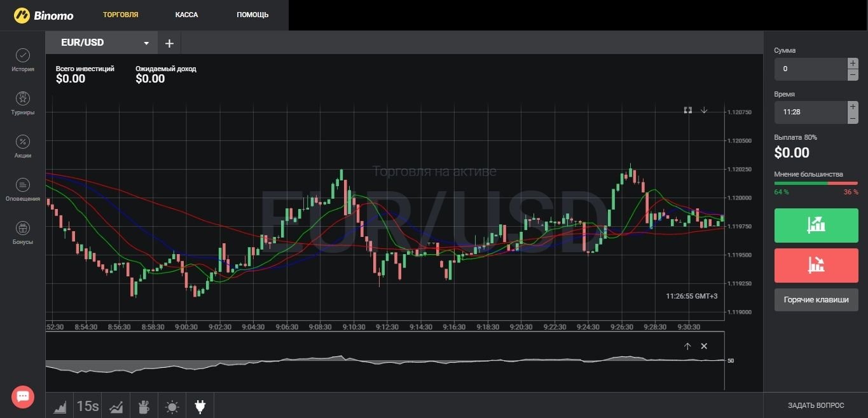Collapse the indicator panel with up arrow
This screenshot has height=418, width=868.
tap(687, 346)
